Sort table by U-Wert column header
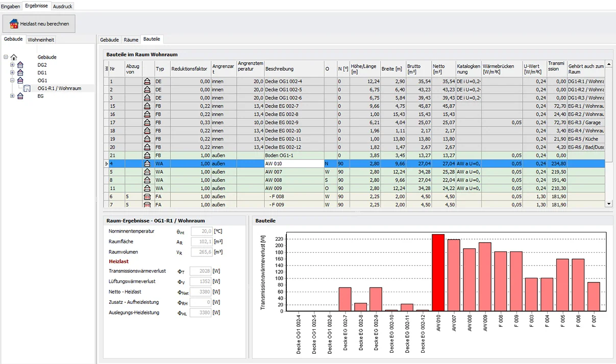Image resolution: width=616 pixels, height=364 pixels. [534, 69]
